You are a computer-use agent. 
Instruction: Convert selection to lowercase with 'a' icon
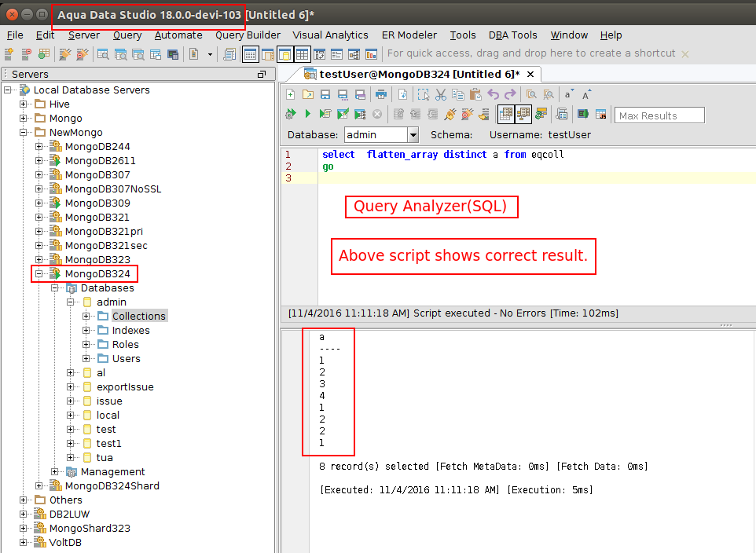pyautogui.click(x=569, y=94)
